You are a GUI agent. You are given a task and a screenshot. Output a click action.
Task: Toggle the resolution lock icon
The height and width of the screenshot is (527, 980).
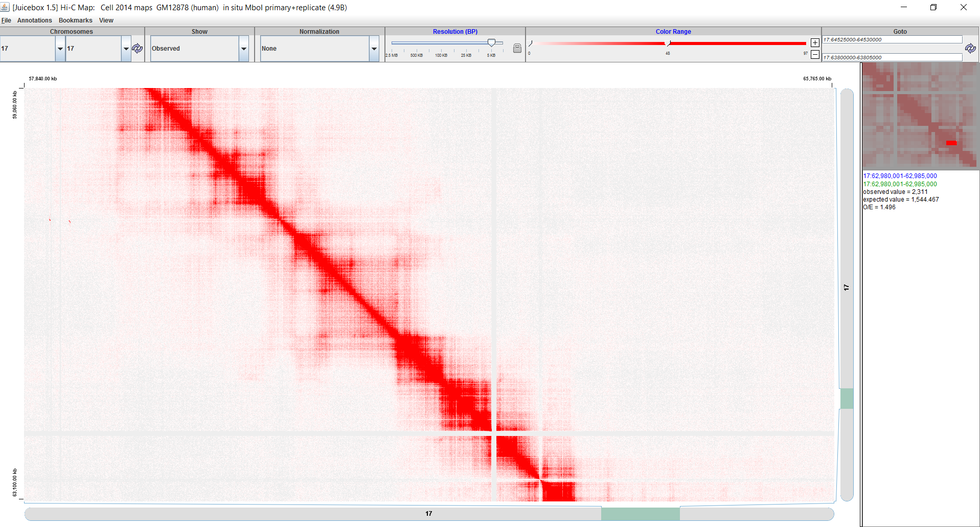pos(517,48)
